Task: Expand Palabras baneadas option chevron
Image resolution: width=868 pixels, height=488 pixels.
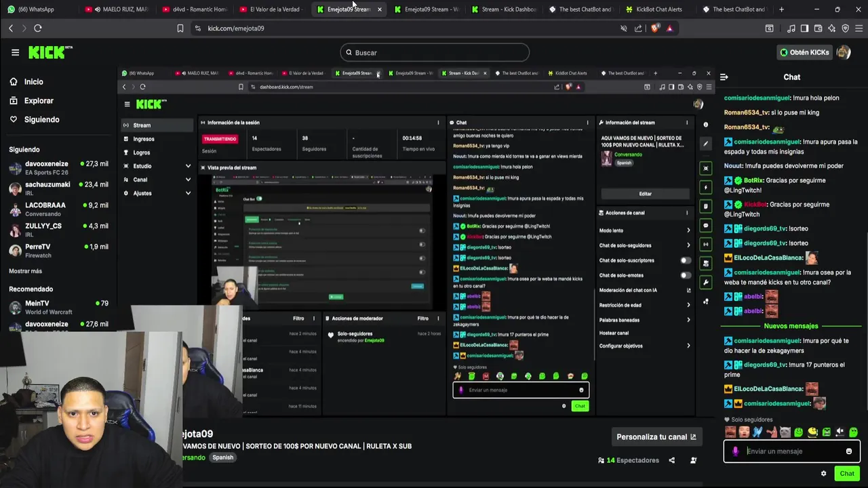Action: click(x=688, y=320)
